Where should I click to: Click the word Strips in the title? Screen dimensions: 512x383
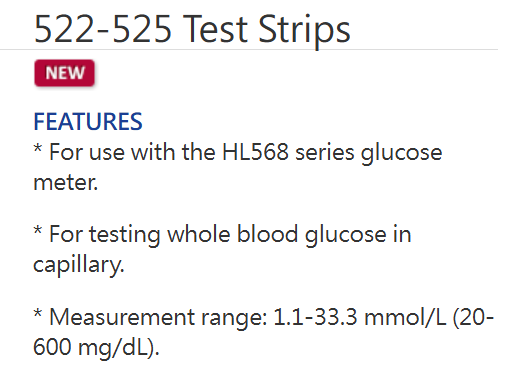pos(304,31)
